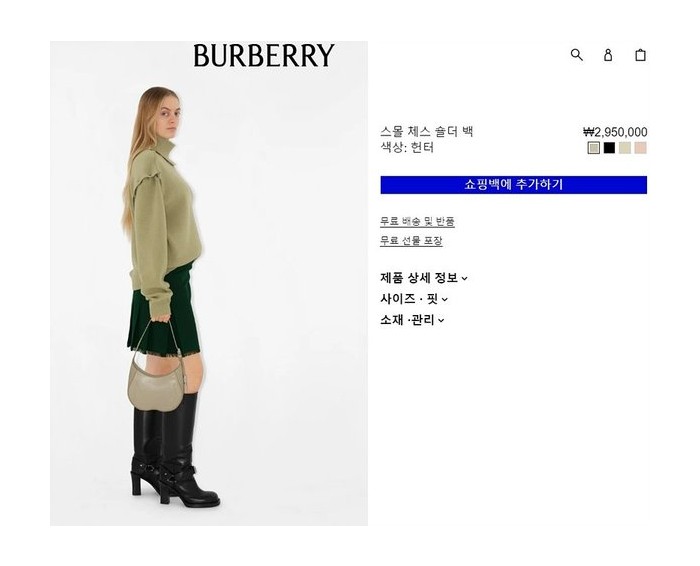Click the 색상: 헌터 color label
Image resolution: width=700 pixels, height=566 pixels.
(407, 147)
